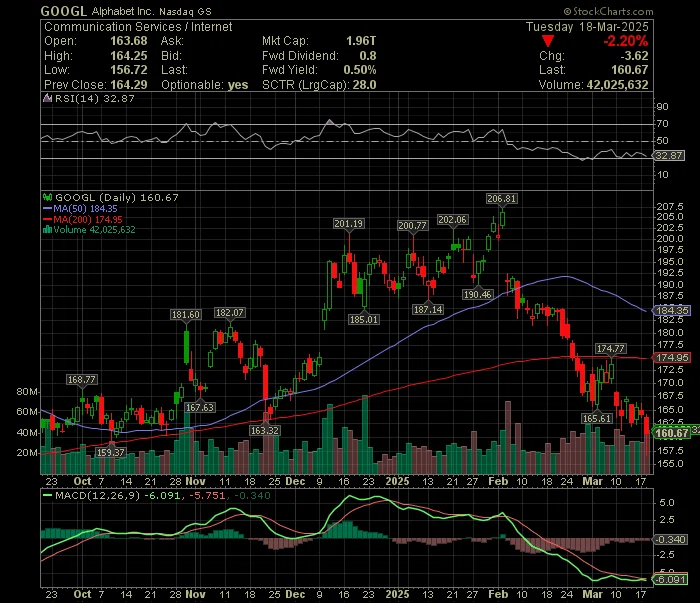Click the Chg value -3.62

pyautogui.click(x=634, y=55)
